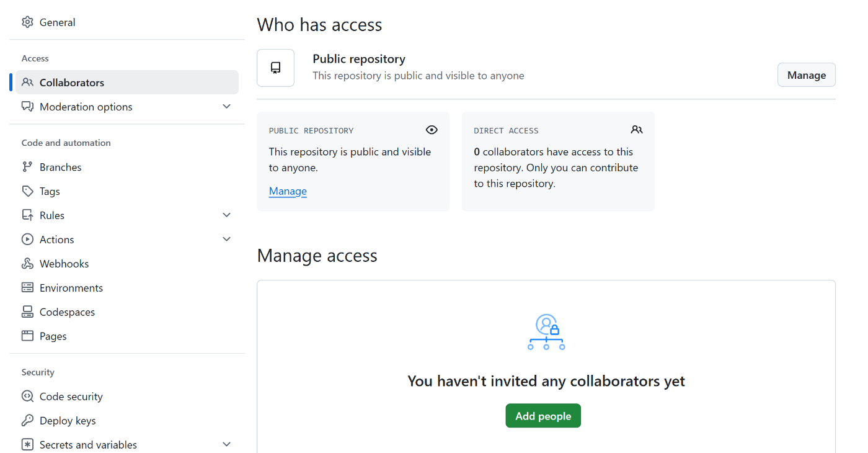
Task: Click the people icon in Direct Access card
Action: [x=637, y=130]
